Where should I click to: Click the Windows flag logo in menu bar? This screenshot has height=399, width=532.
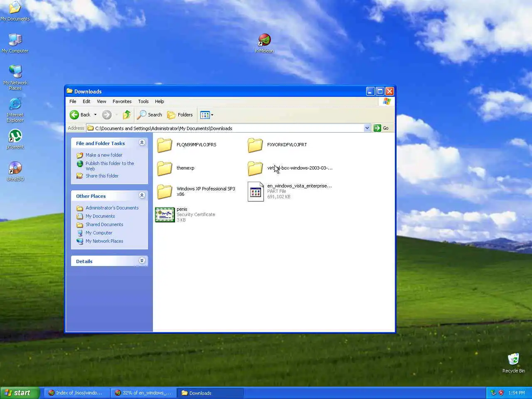pos(387,101)
